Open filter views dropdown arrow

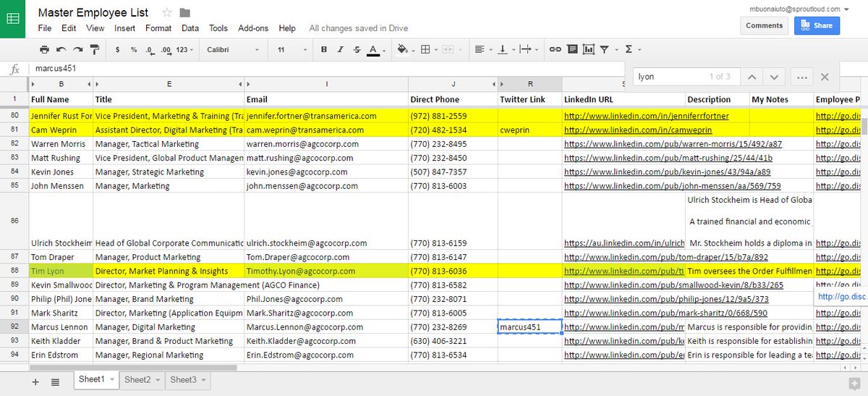pyautogui.click(x=616, y=50)
